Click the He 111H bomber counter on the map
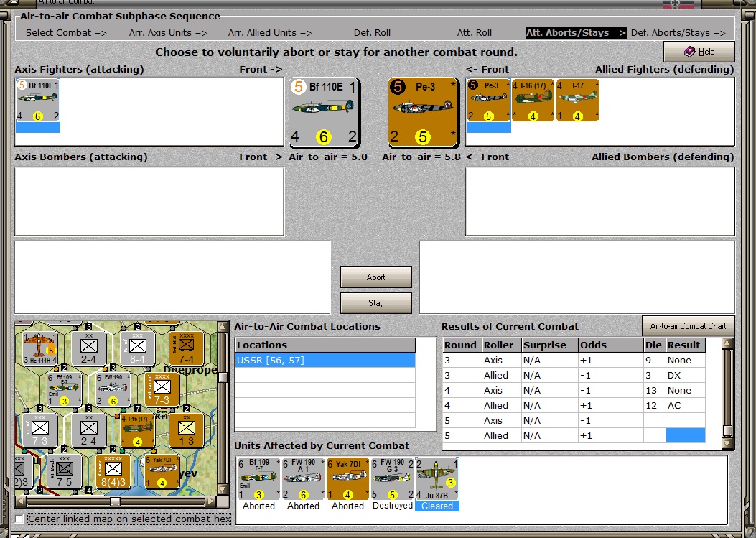The image size is (756, 538). (x=40, y=348)
